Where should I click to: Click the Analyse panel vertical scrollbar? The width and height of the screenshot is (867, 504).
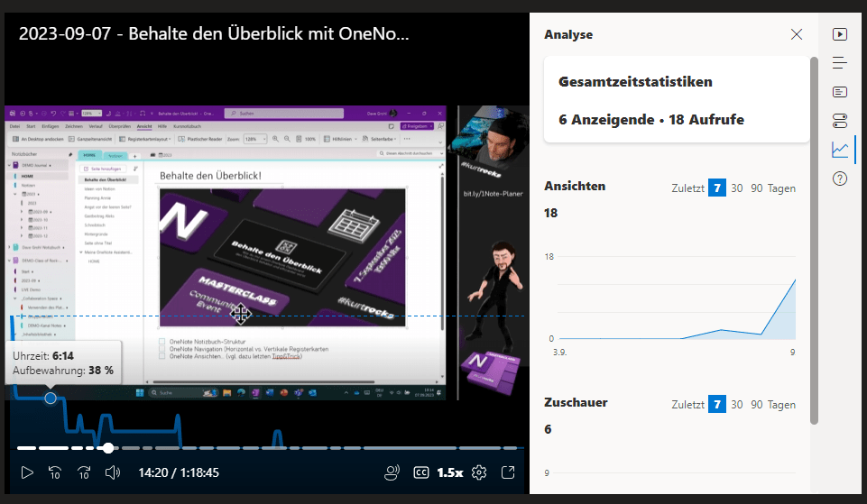pos(814,241)
